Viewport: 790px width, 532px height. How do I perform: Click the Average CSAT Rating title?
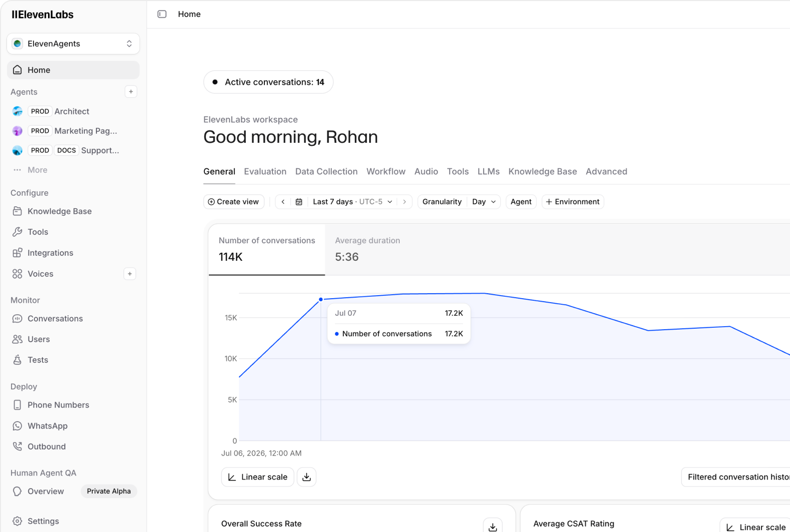point(574,524)
